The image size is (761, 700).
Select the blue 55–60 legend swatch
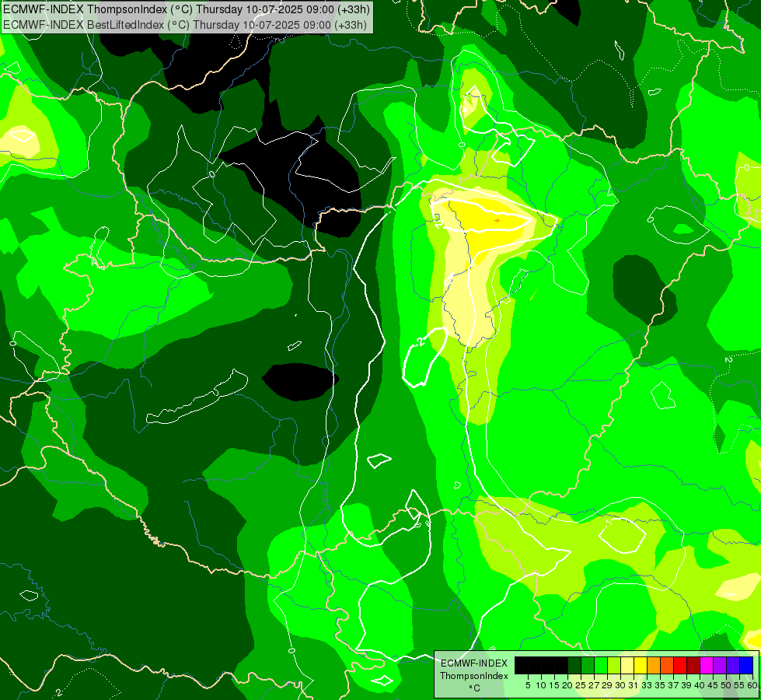(746, 665)
